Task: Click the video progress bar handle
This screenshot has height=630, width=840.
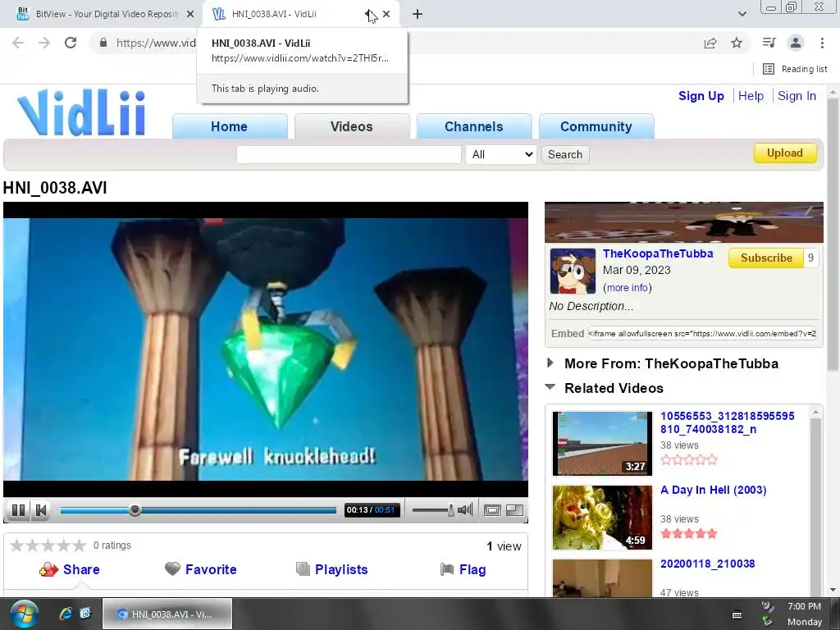Action: [135, 510]
